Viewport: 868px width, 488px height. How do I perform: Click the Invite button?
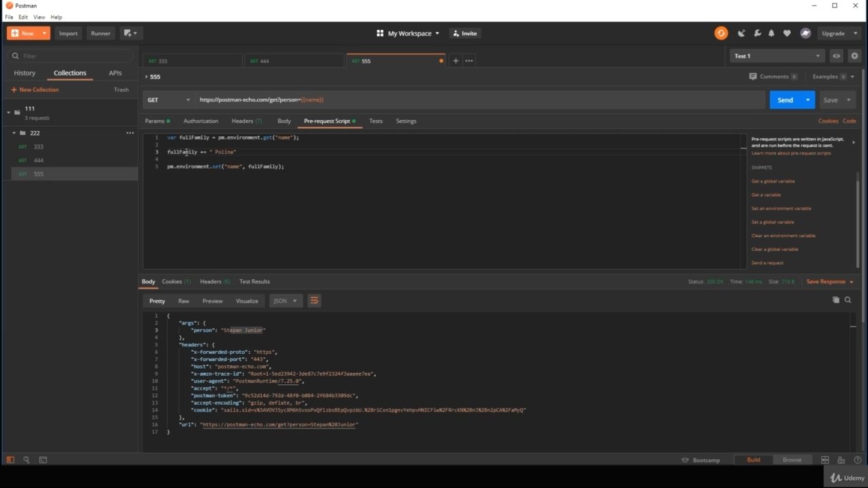click(x=465, y=33)
